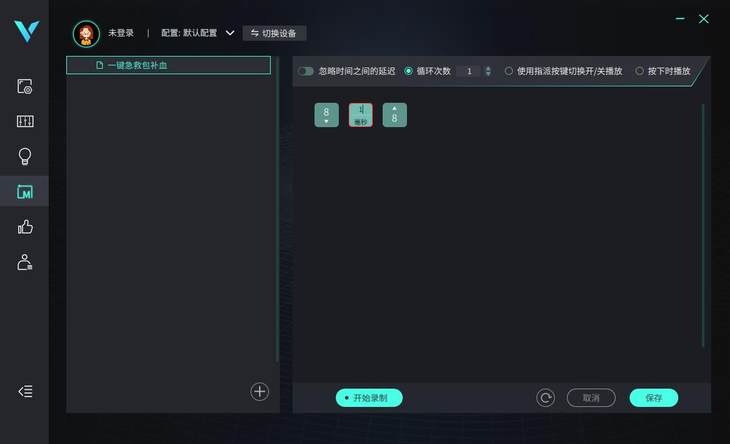
Task: Click the save button
Action: click(654, 398)
